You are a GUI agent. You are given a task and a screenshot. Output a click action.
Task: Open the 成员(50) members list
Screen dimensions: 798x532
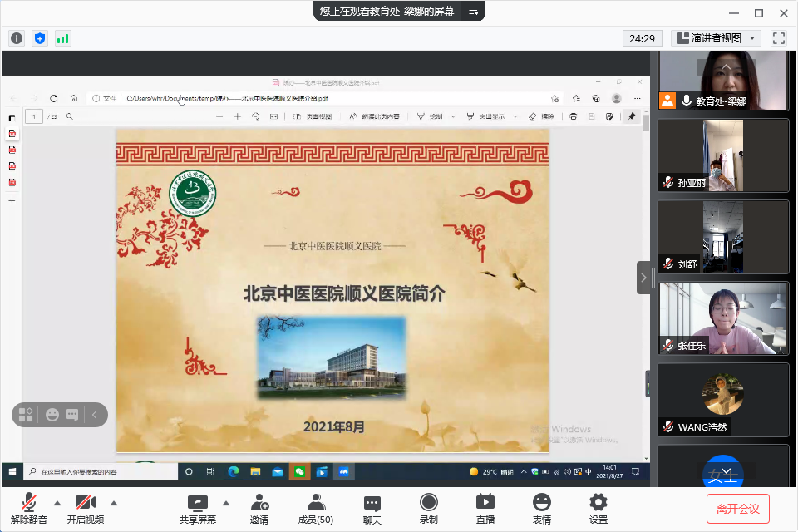(x=316, y=509)
